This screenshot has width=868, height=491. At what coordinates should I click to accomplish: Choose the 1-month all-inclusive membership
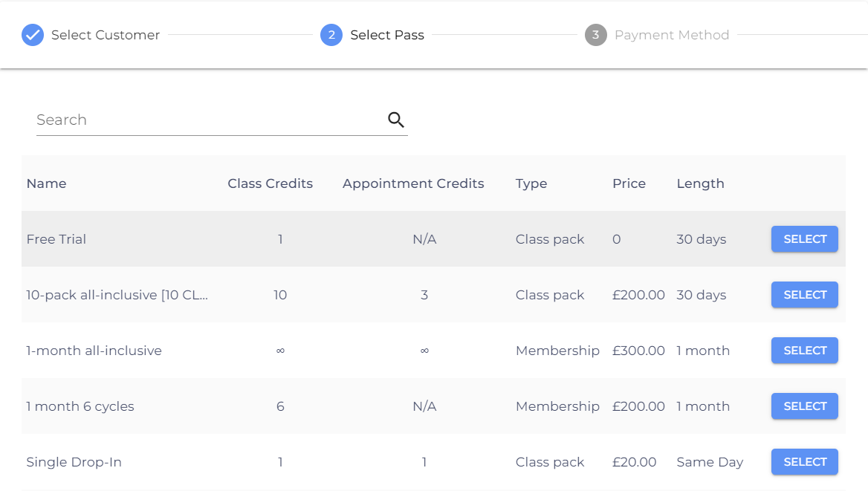tap(804, 351)
